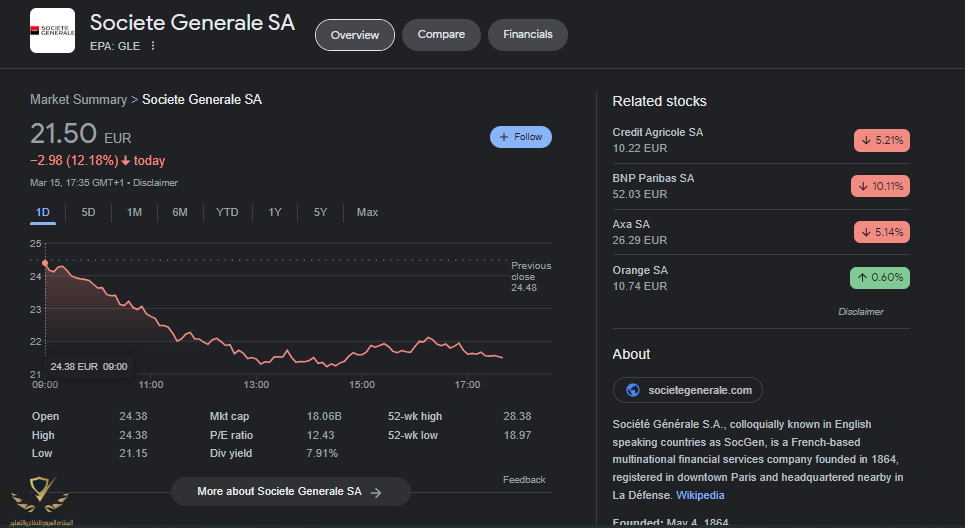Switch chart to 6M range

pos(180,212)
